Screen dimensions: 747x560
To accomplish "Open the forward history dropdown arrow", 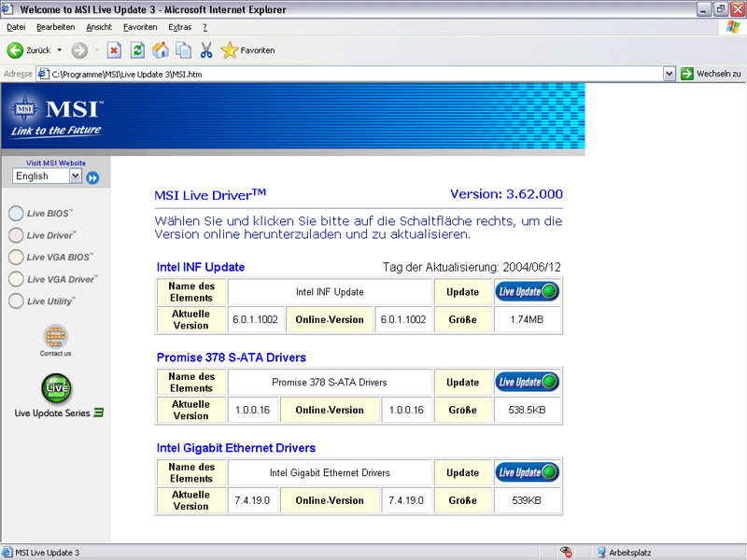I will (x=96, y=50).
